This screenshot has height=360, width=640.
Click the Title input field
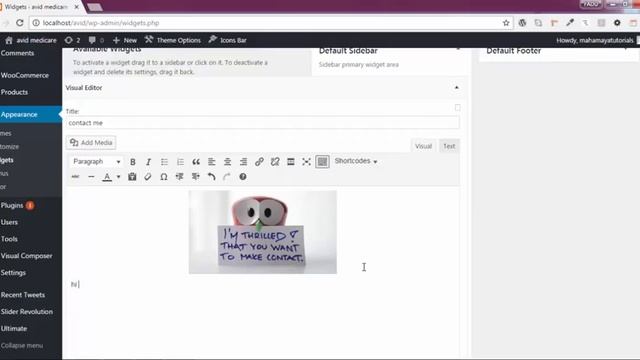pos(262,123)
